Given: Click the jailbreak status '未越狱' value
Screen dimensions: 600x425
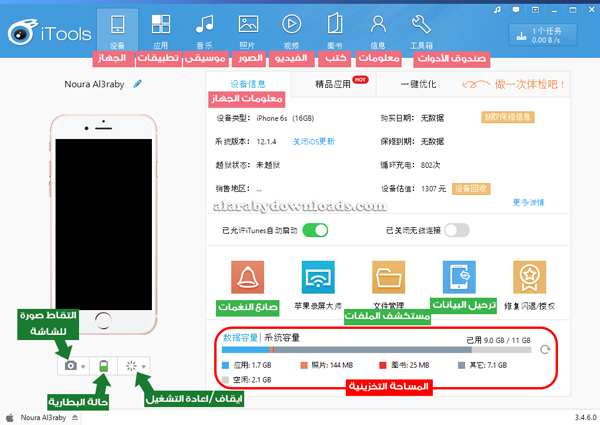Looking at the screenshot, I should pos(268,165).
